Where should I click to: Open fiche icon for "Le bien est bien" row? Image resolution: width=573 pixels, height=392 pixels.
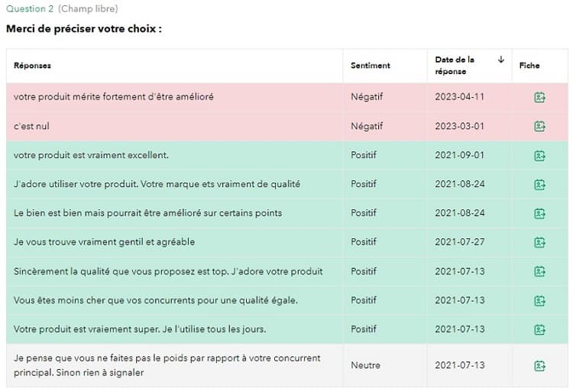point(539,213)
